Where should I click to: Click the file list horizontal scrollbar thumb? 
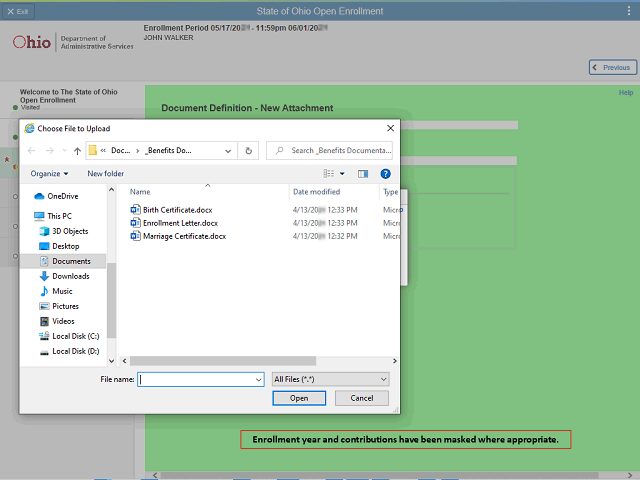223,361
